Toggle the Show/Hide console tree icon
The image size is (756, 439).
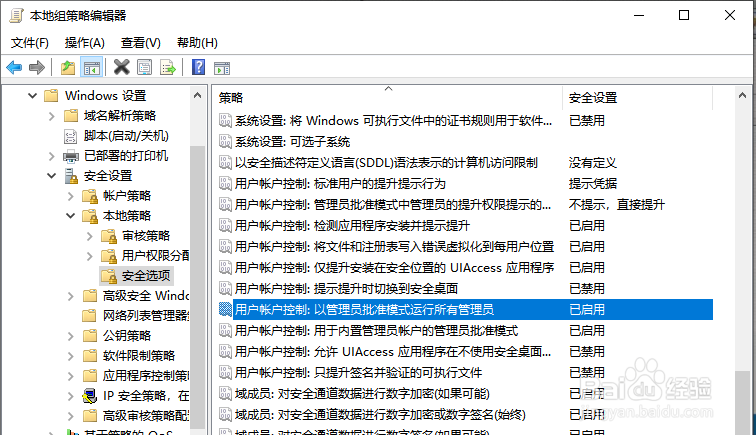tap(92, 67)
